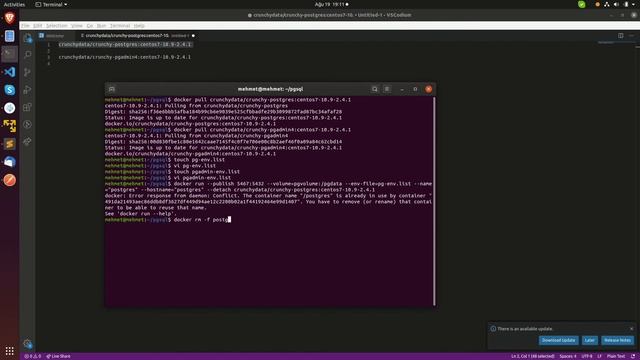
Task: Open the View menu in VSCodium
Action: [x=77, y=25]
